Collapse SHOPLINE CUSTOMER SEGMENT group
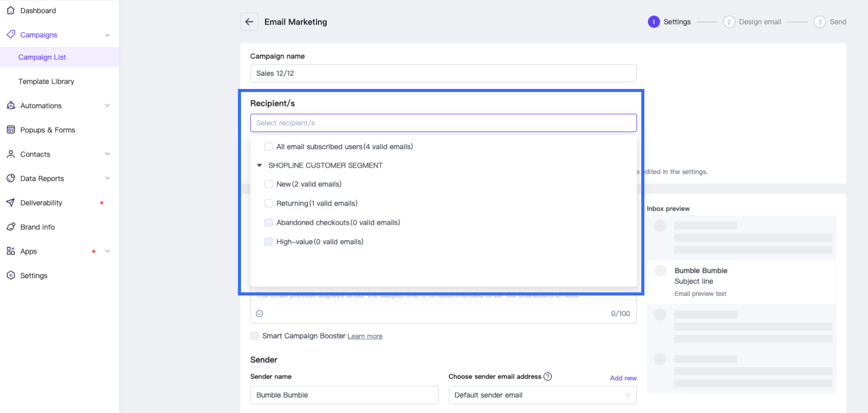Viewport: 868px width, 413px height. (259, 166)
